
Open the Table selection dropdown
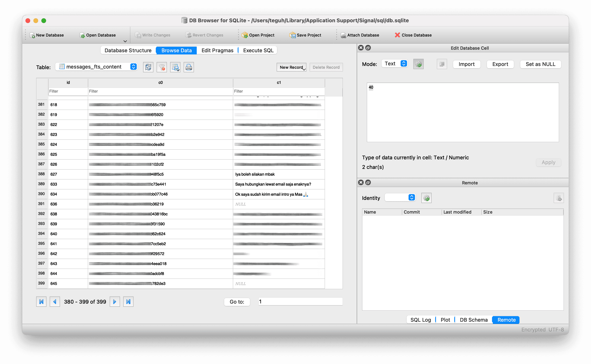pyautogui.click(x=96, y=67)
